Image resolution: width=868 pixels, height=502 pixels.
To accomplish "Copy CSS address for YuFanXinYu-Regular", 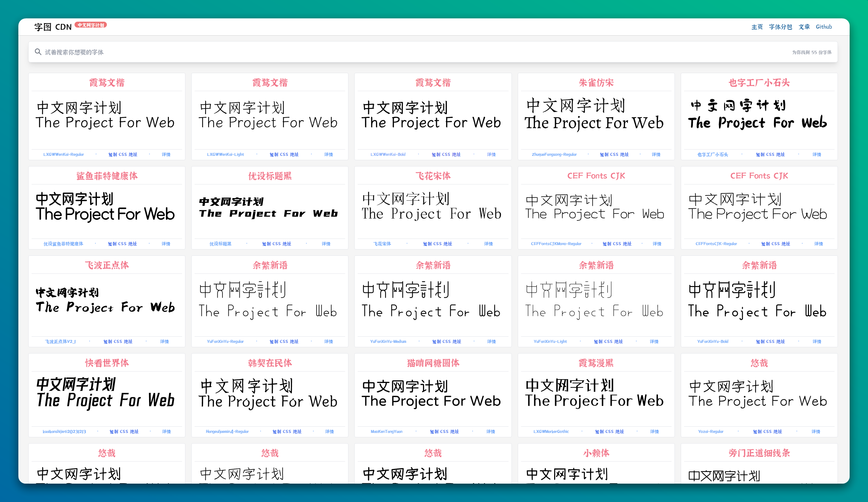I will 284,341.
